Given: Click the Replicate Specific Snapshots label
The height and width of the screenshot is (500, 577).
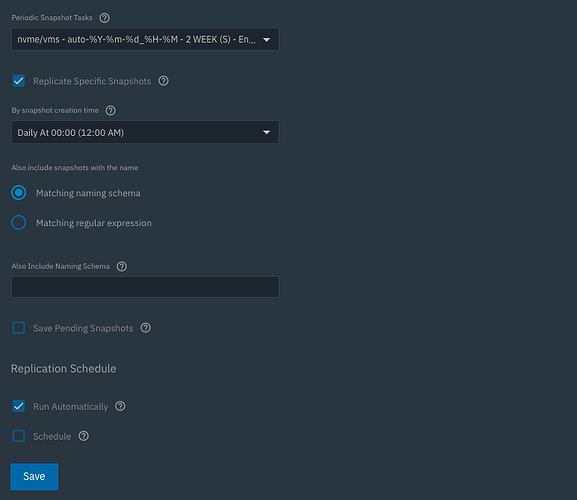Looking at the screenshot, I should click(x=92, y=81).
